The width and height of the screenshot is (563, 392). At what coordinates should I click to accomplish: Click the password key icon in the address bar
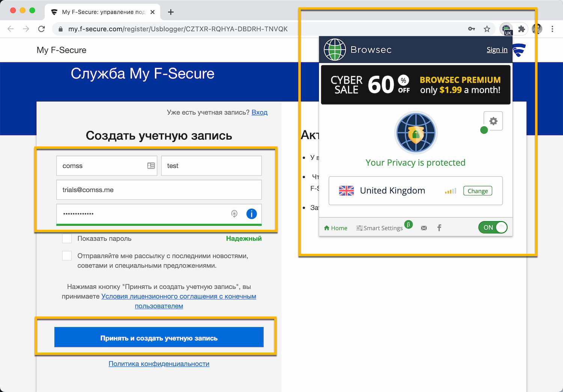coord(471,29)
